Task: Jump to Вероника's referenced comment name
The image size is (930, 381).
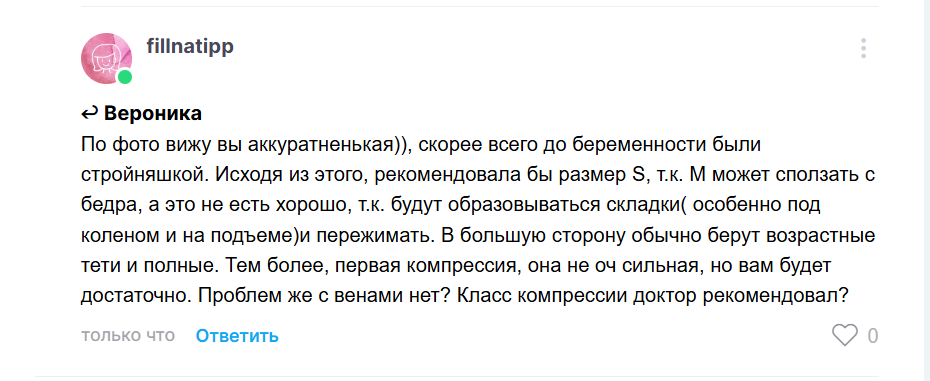Action: coord(153,113)
